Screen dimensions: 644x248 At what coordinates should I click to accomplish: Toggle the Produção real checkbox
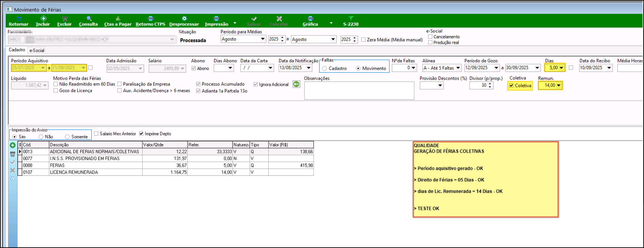tap(430, 42)
